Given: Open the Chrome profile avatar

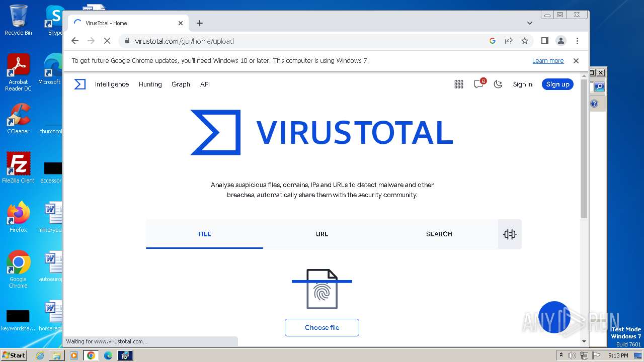Looking at the screenshot, I should point(561,41).
